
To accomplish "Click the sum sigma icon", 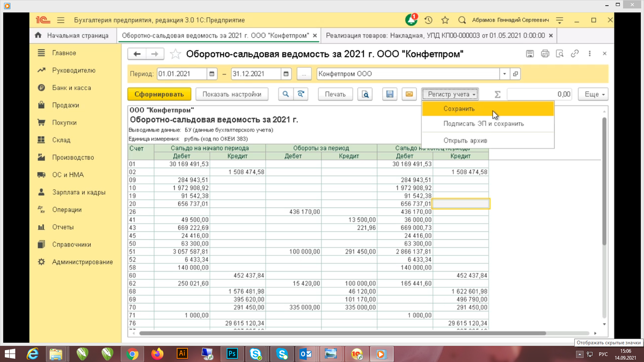I will [x=497, y=94].
